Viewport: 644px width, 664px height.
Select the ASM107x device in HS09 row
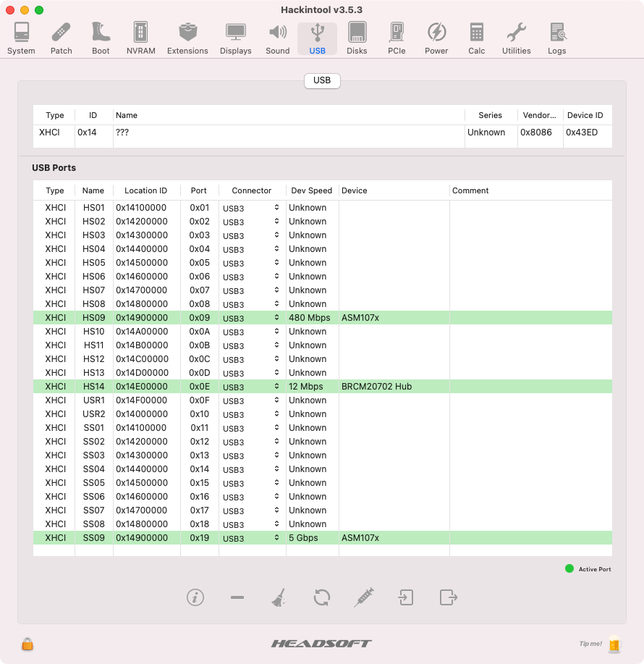coord(360,318)
